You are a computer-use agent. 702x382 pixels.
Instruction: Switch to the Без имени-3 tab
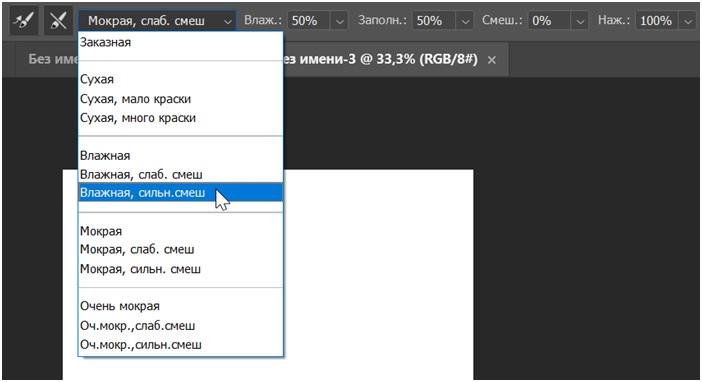coord(381,60)
